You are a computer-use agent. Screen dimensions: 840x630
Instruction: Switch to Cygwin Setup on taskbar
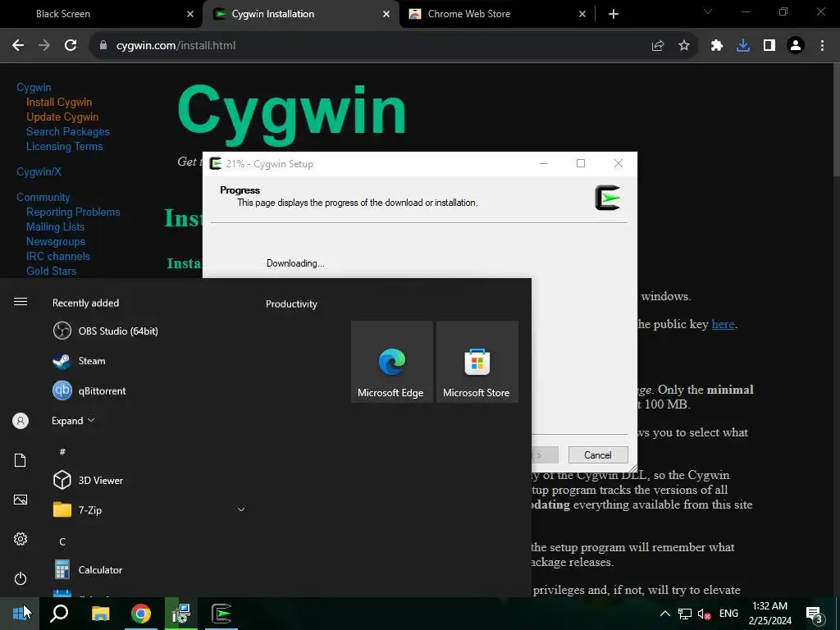221,614
